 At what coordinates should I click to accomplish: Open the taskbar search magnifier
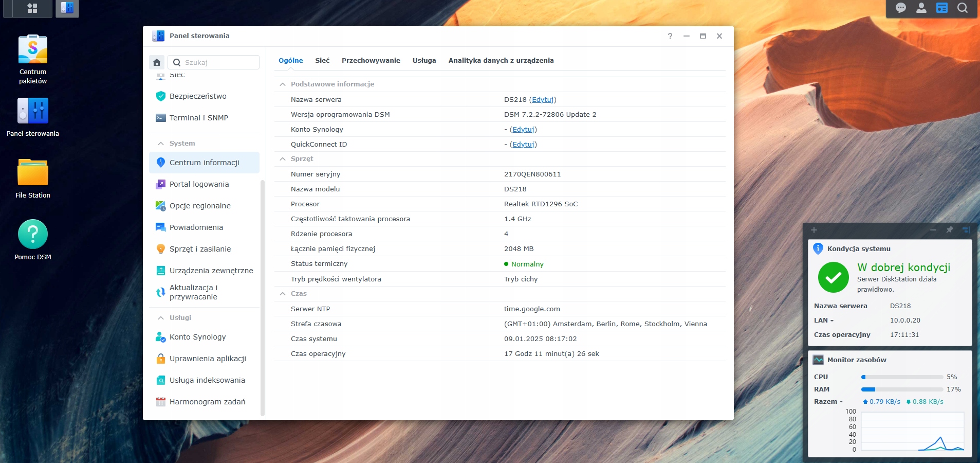click(962, 8)
